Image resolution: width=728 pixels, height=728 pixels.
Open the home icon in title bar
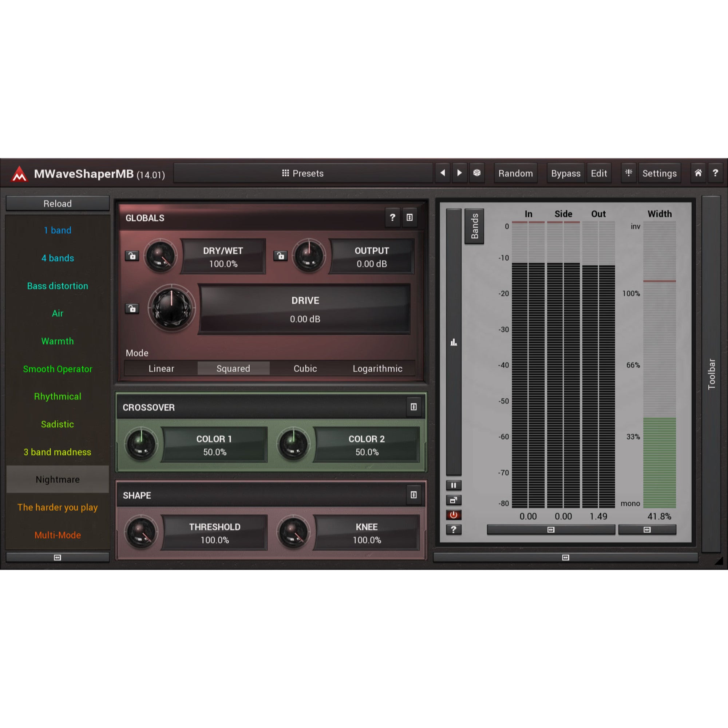(x=698, y=173)
